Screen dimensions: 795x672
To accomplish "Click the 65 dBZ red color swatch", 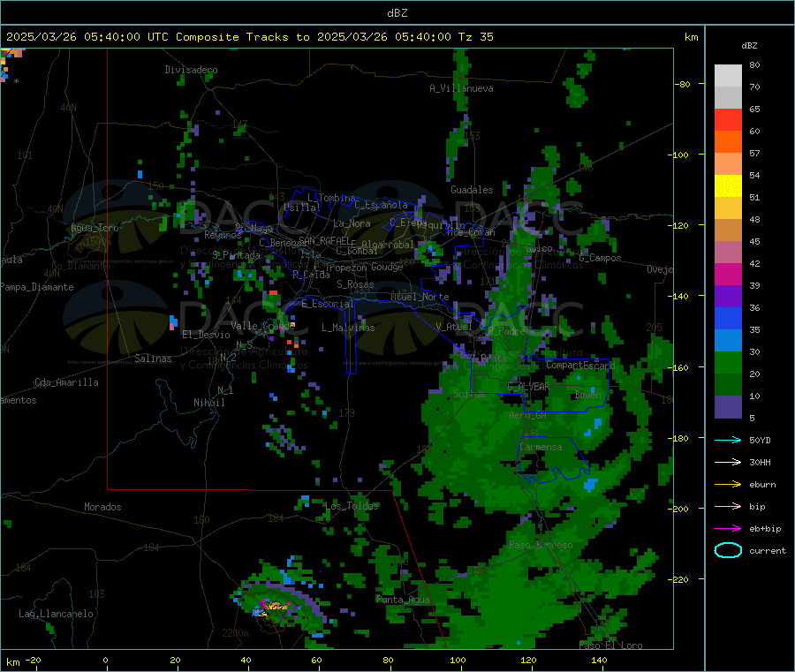I will [728, 119].
